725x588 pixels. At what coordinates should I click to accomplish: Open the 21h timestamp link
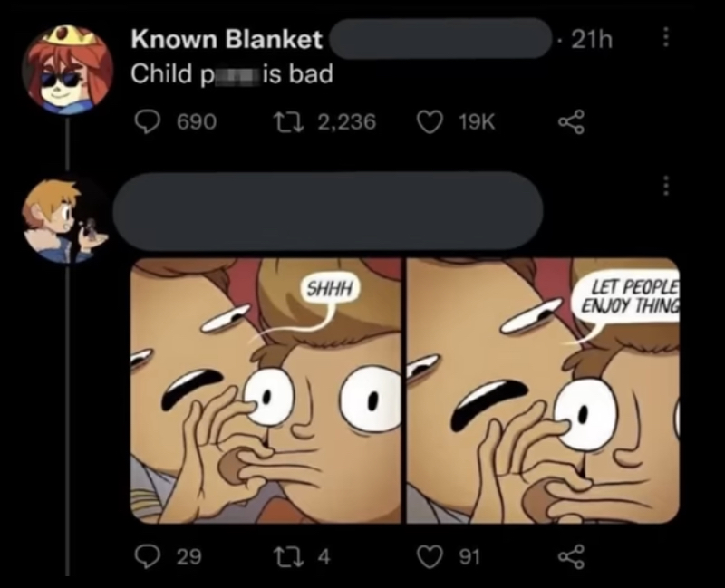[592, 39]
